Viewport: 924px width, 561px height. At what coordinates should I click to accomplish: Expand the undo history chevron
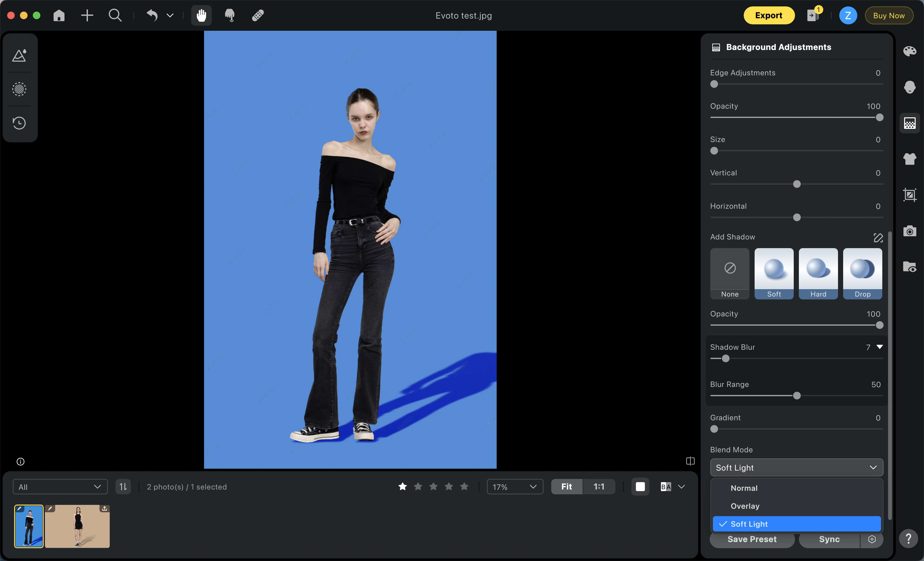pos(170,15)
